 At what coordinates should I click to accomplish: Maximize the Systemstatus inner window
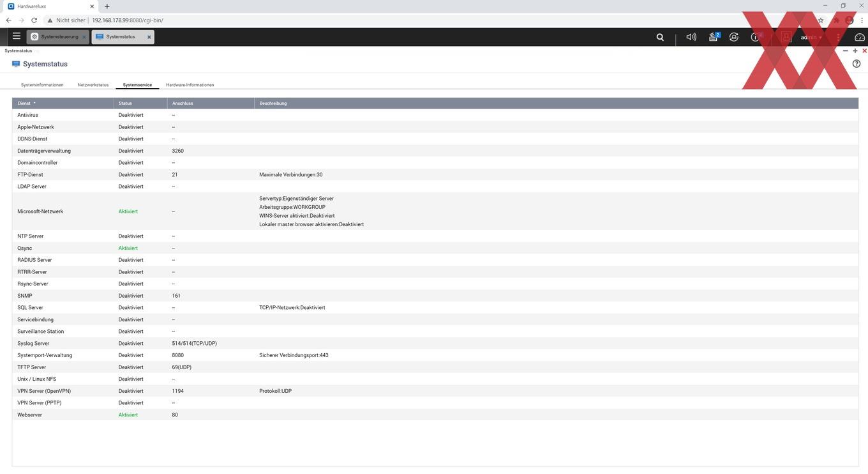click(x=855, y=50)
